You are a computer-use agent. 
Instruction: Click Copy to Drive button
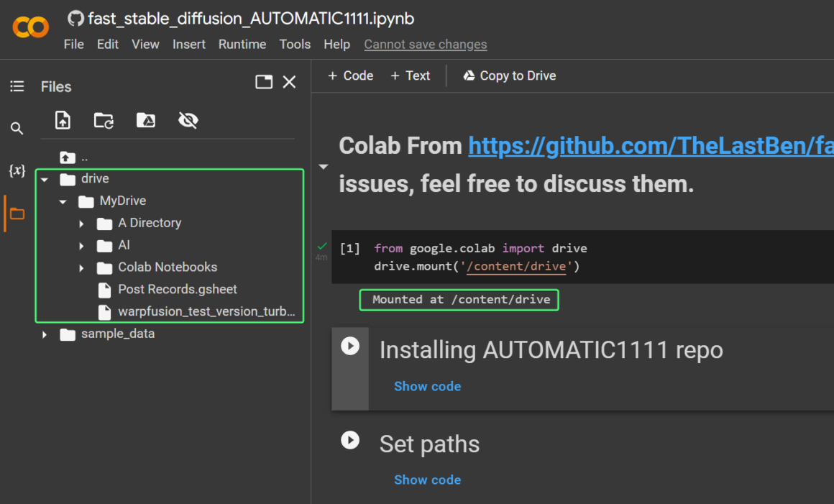pyautogui.click(x=510, y=75)
